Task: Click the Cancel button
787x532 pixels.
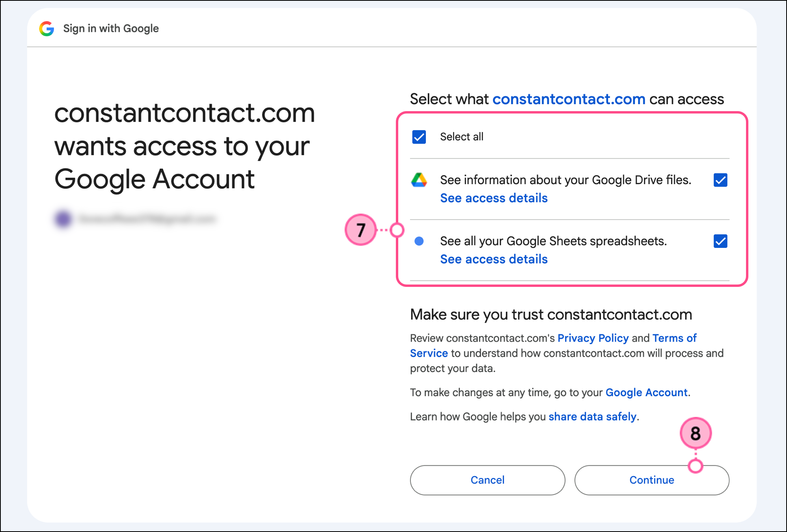Action: (x=487, y=480)
